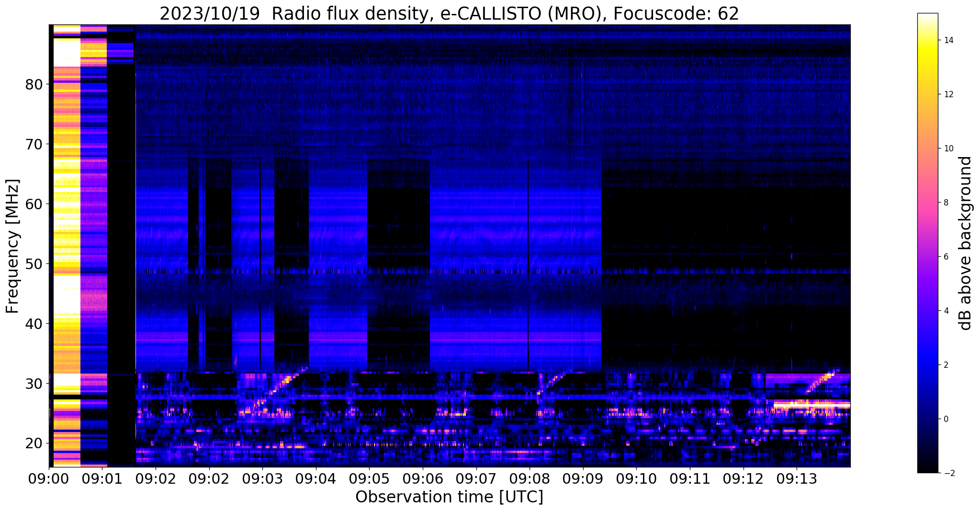The width and height of the screenshot is (980, 511).
Task: Click the 20 MHz frequency tick label
Action: coord(34,443)
